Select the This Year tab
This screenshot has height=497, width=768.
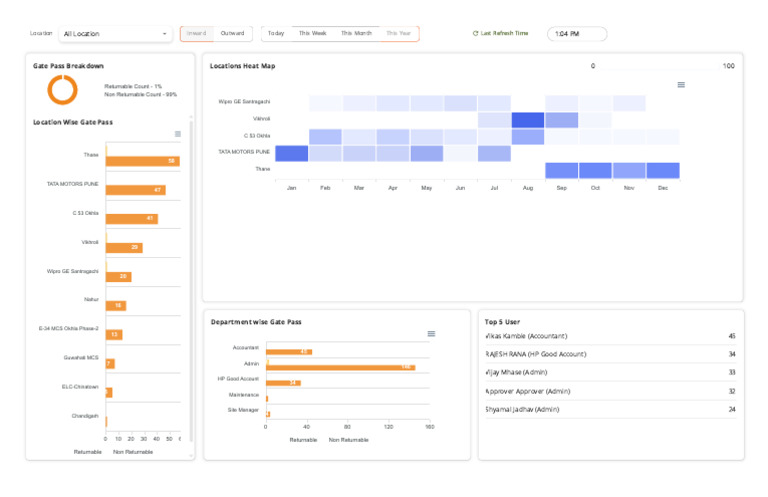pyautogui.click(x=398, y=33)
